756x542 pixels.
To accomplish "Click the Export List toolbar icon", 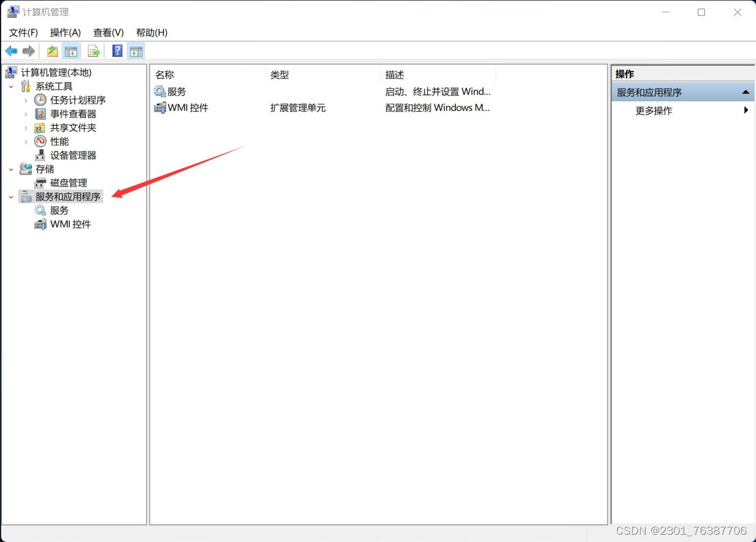I will (x=93, y=51).
